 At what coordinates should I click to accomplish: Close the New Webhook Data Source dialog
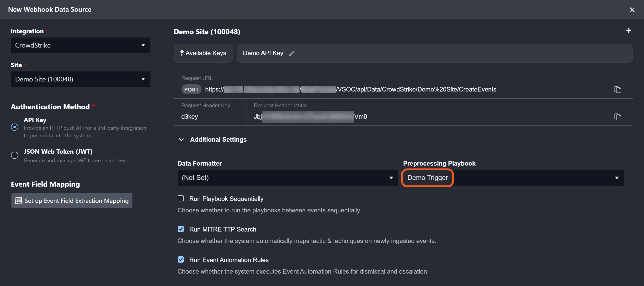click(632, 10)
